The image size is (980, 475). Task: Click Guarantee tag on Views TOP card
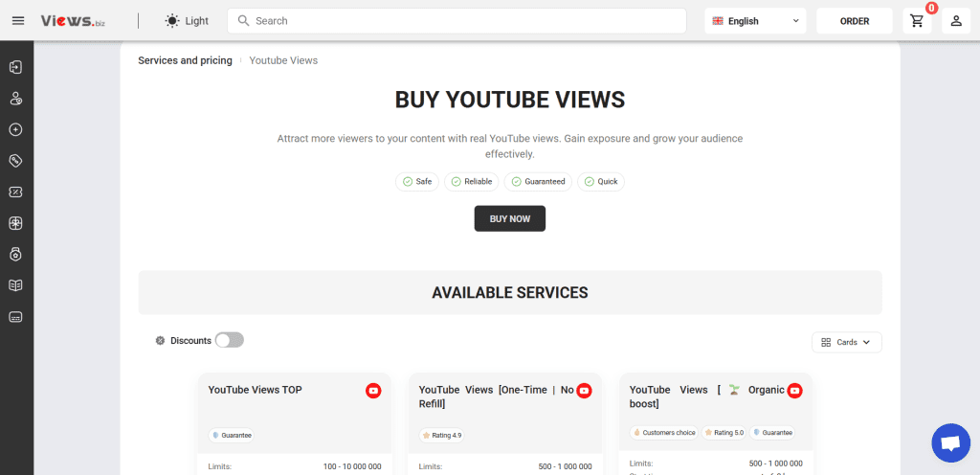pos(232,435)
